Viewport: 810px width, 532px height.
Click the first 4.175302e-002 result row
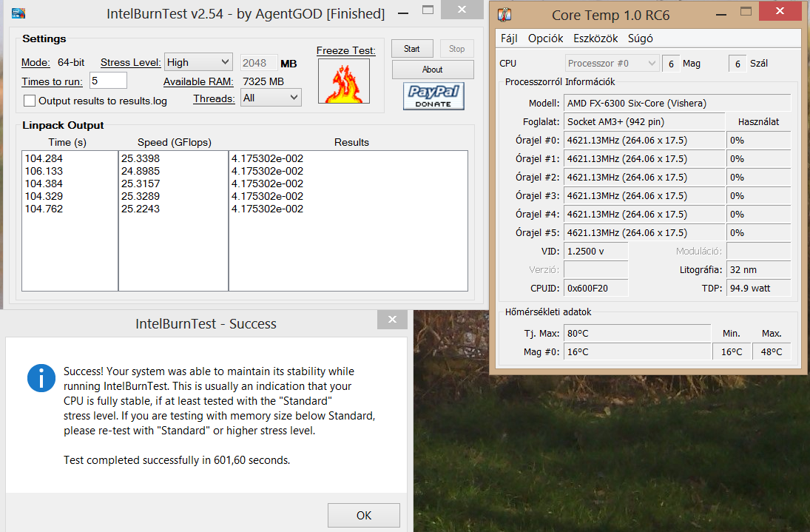(267, 158)
